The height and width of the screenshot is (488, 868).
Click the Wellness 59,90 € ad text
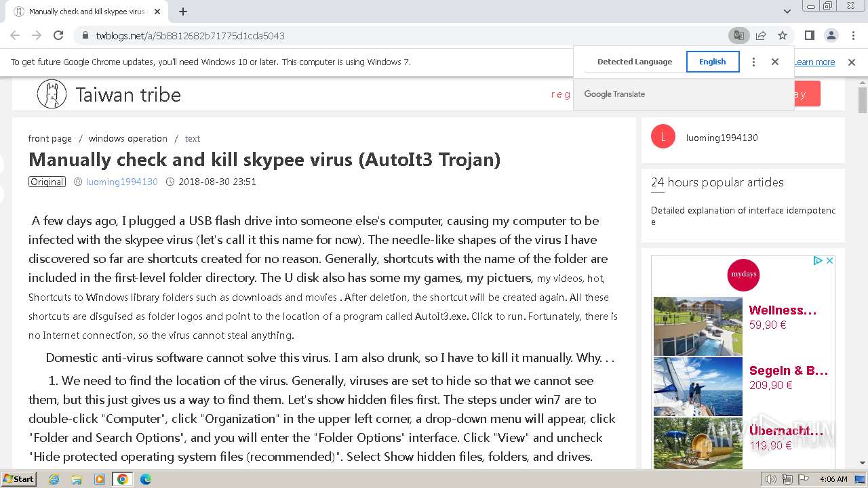(783, 317)
